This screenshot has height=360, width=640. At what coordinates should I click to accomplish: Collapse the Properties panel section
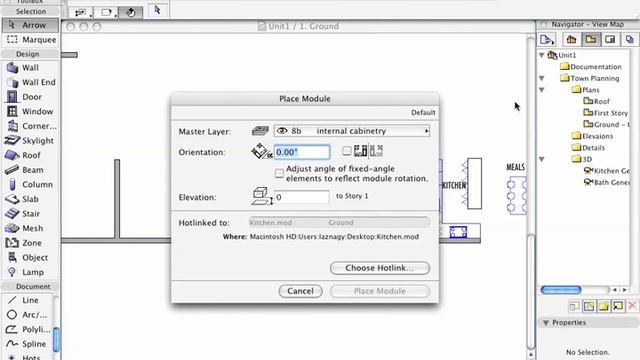(x=546, y=323)
